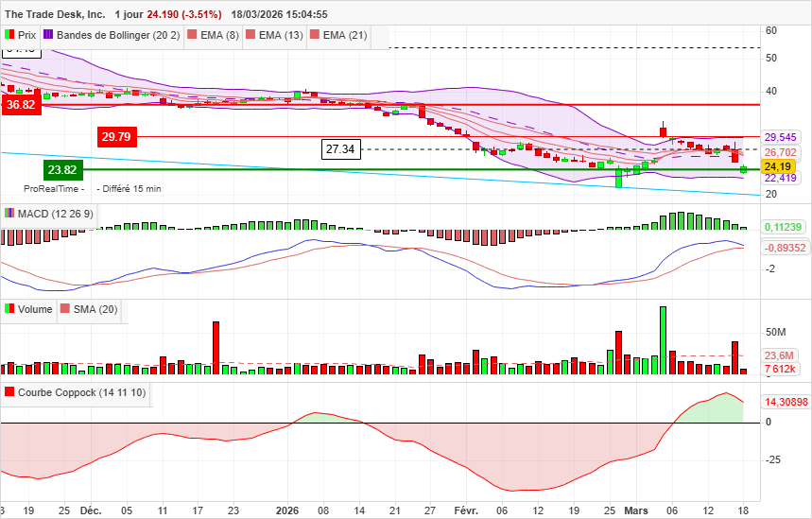Screen dimensions: 812x519
Task: Click the 1 jour timeframe text
Action: 130,14
